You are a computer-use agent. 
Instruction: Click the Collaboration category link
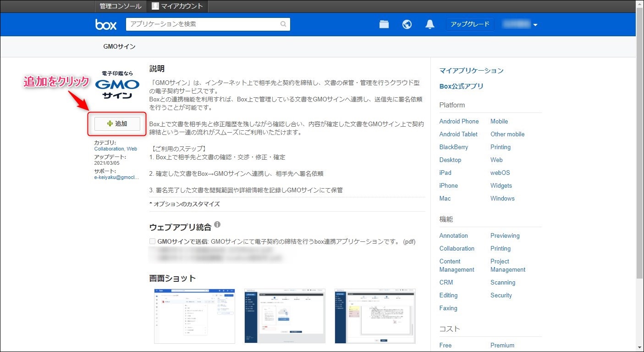click(109, 149)
